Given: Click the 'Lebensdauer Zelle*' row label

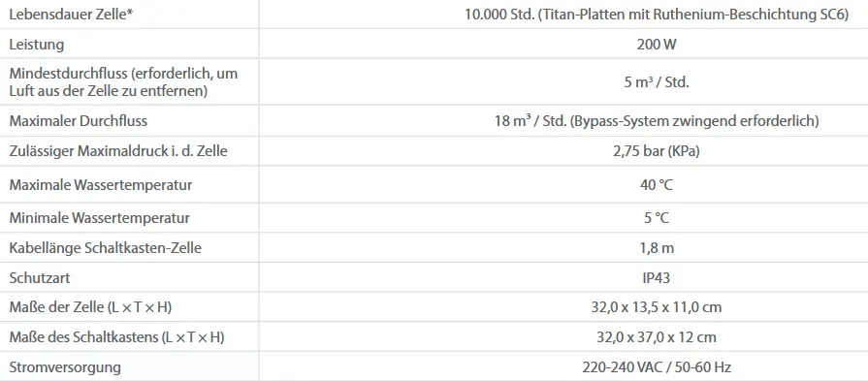Looking at the screenshot, I should click(71, 15).
